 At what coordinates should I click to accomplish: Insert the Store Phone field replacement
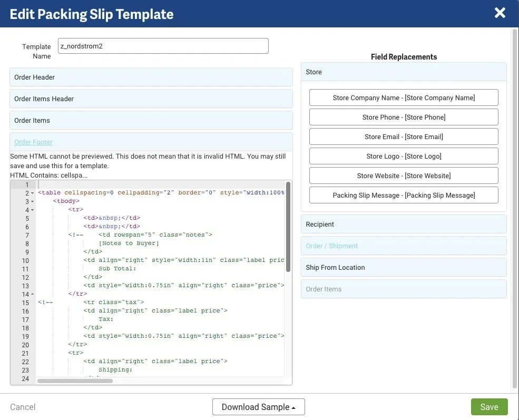coord(403,116)
